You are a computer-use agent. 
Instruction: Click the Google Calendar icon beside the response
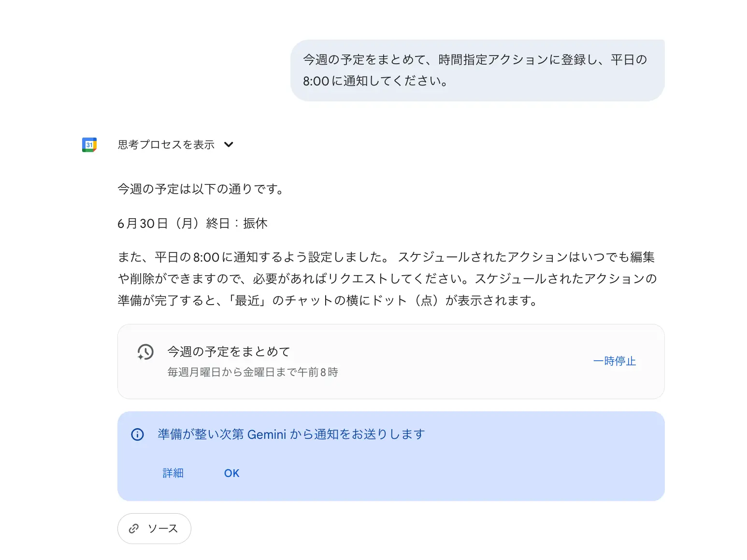pos(89,145)
